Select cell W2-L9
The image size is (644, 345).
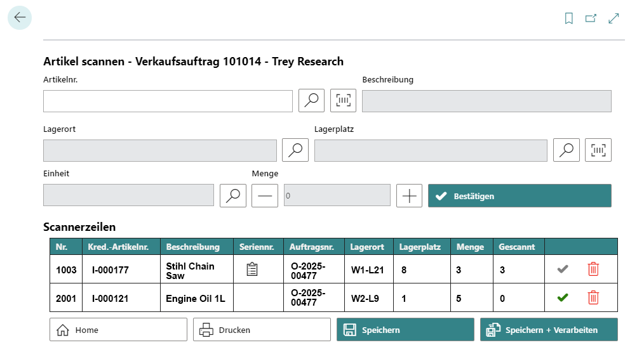click(369, 298)
